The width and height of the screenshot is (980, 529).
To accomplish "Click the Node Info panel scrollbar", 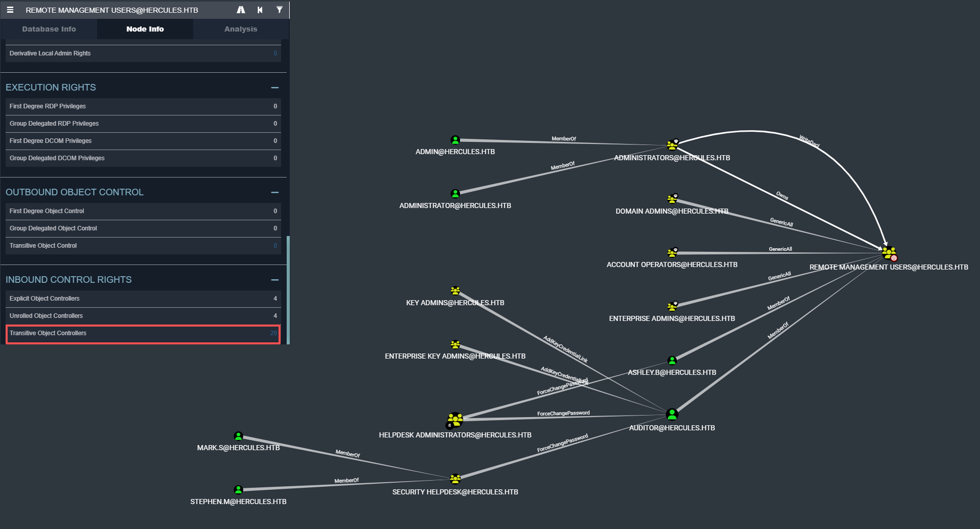I will pos(288,290).
